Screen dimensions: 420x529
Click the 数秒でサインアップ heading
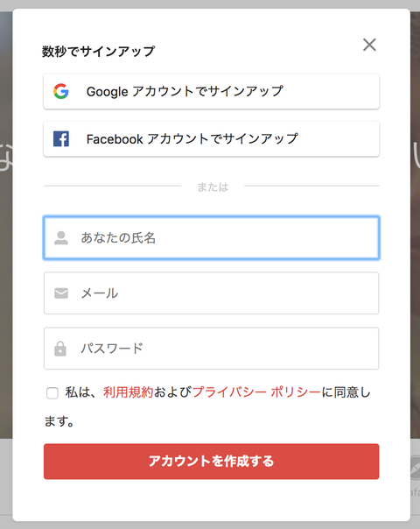98,52
